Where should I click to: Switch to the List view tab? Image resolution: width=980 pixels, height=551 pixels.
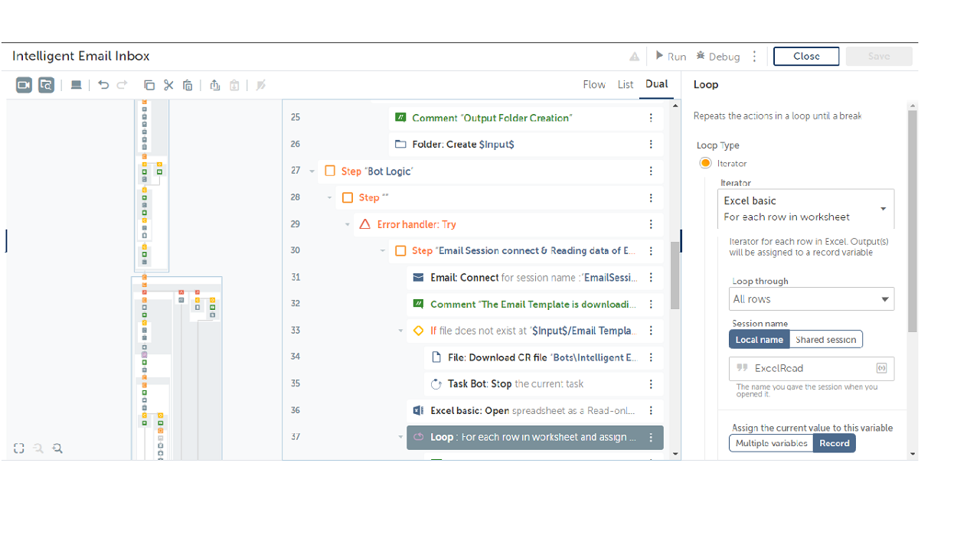[x=626, y=84]
